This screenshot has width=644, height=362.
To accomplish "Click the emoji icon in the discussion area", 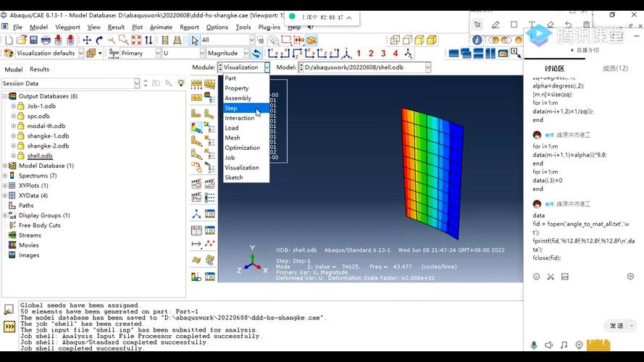I will pyautogui.click(x=536, y=277).
